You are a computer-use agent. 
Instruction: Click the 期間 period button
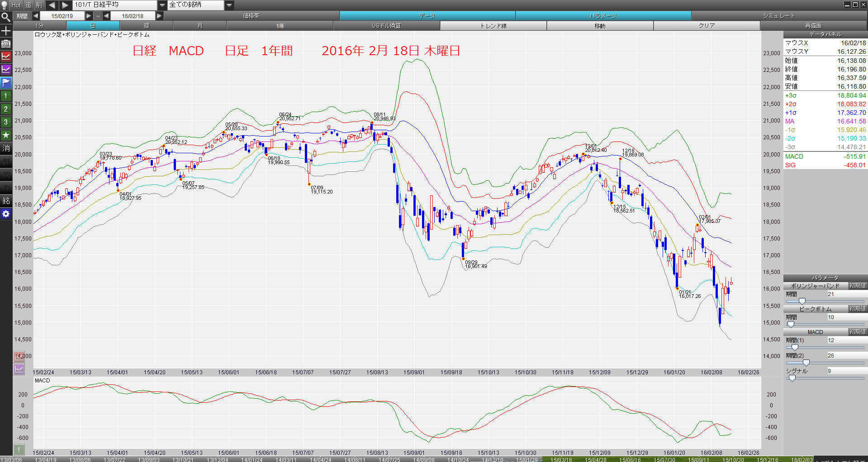22,16
